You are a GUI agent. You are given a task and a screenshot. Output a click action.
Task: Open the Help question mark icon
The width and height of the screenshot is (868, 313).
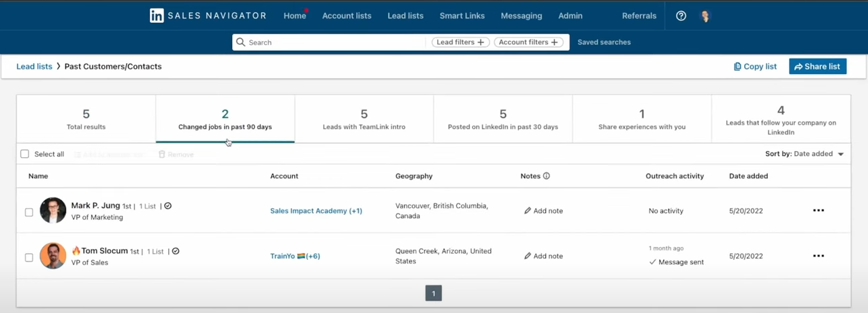tap(681, 16)
